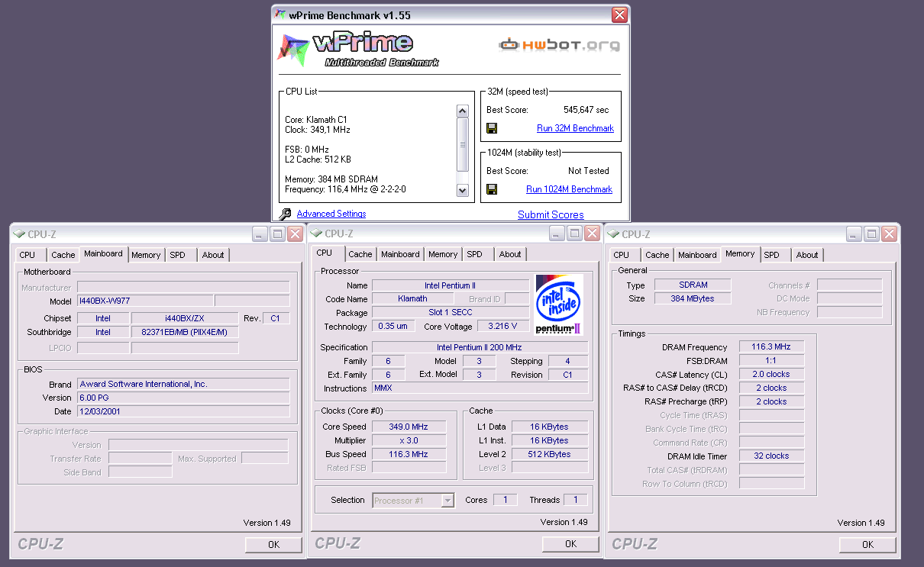Click the Southbridge field 82371EB/MB (PIIX4E/M)
The height and width of the screenshot is (567, 924).
[185, 332]
